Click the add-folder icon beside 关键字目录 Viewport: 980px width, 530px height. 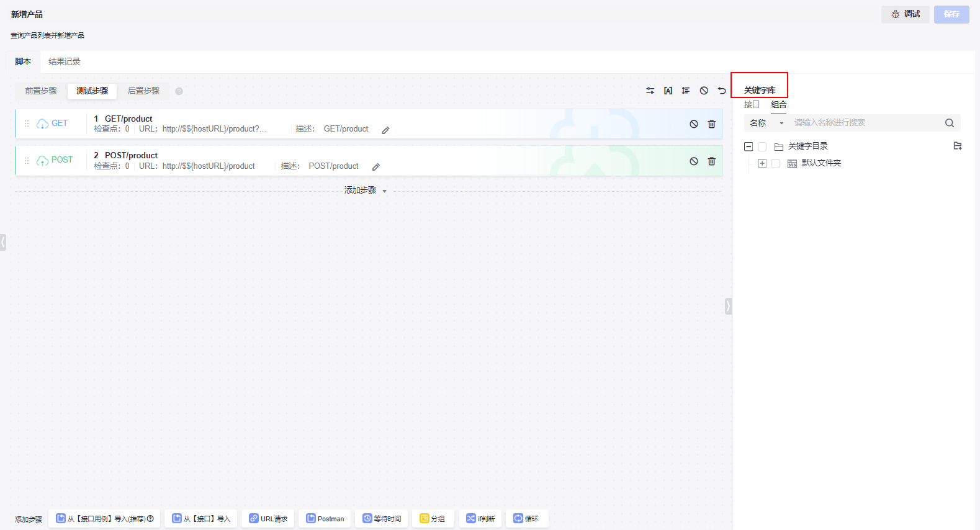click(x=958, y=146)
